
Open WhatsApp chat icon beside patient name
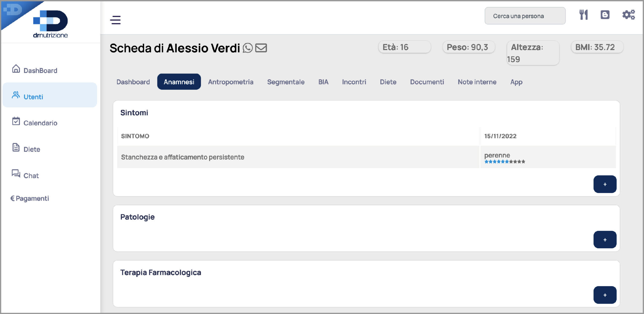pos(248,48)
